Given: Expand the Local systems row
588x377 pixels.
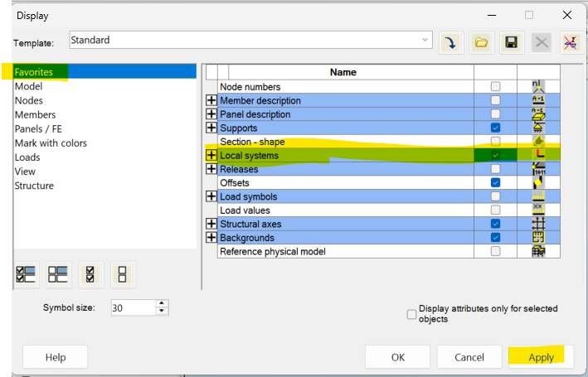Looking at the screenshot, I should click(211, 155).
